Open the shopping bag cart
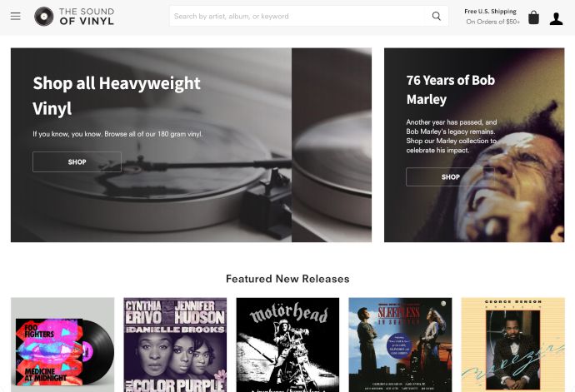This screenshot has width=575, height=392. pos(533,17)
